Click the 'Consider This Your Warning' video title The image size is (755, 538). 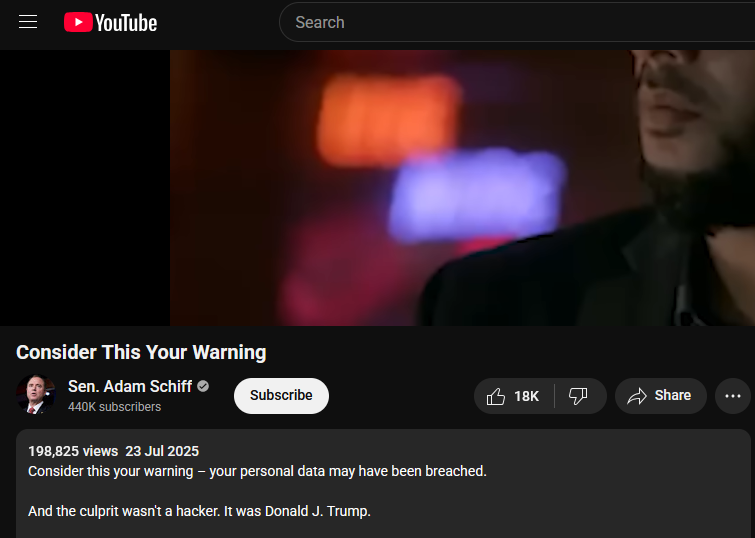coord(141,352)
